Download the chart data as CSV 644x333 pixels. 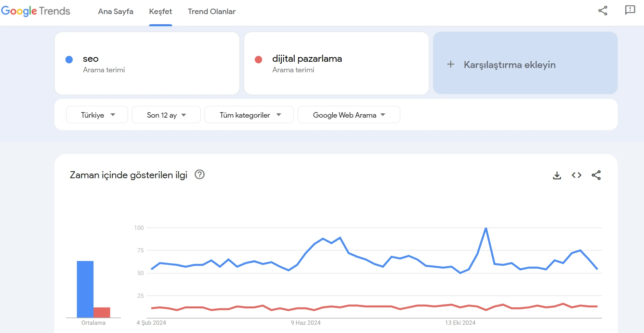coord(557,175)
